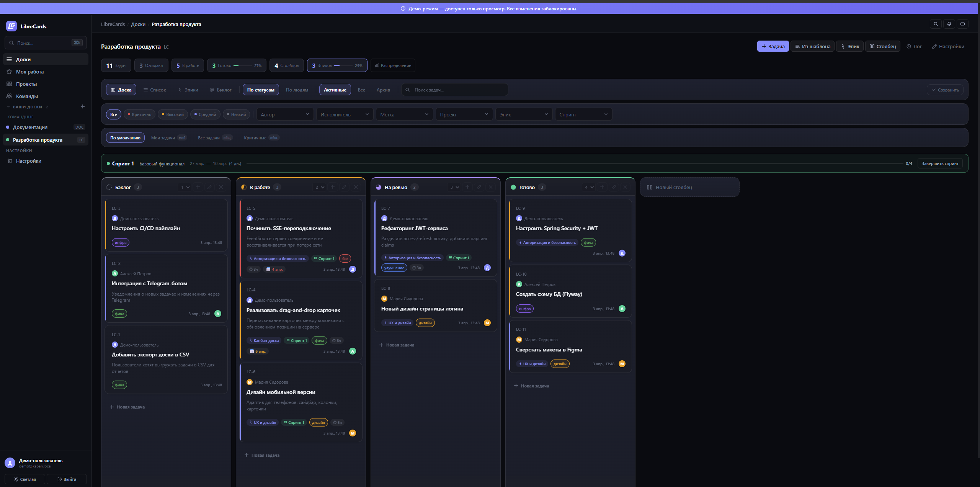Open Моя работа from the sidebar

[30, 72]
